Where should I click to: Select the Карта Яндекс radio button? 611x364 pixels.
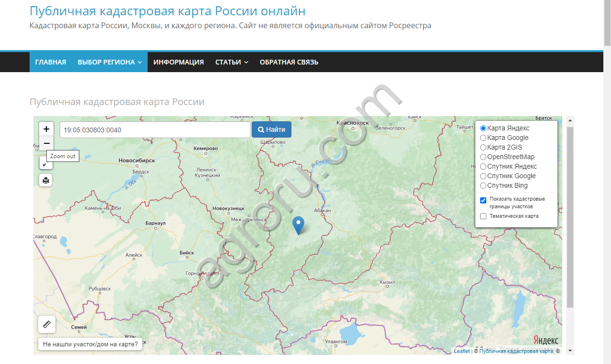point(483,128)
